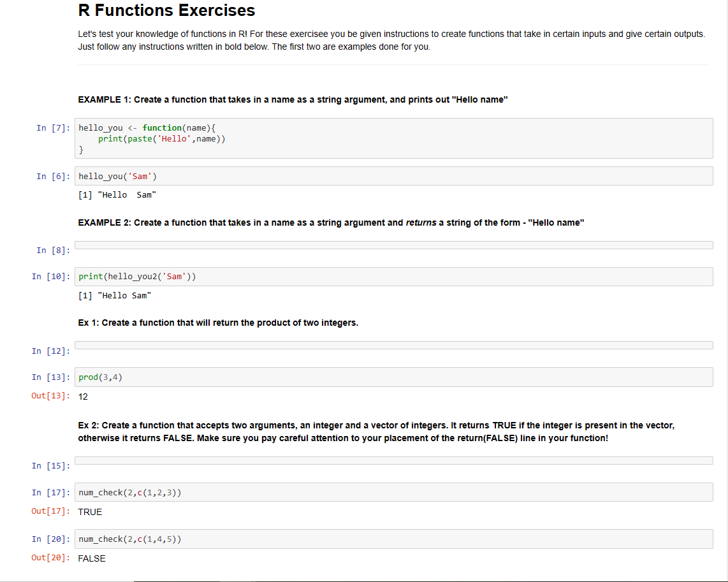The image size is (728, 582).
Task: Click the FALSE output of Out[20]
Action: coord(92,558)
